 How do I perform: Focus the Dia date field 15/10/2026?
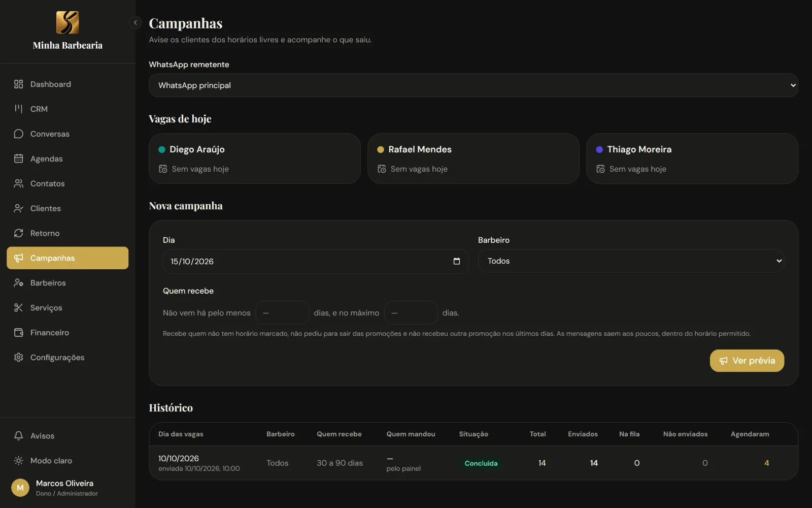pyautogui.click(x=316, y=261)
